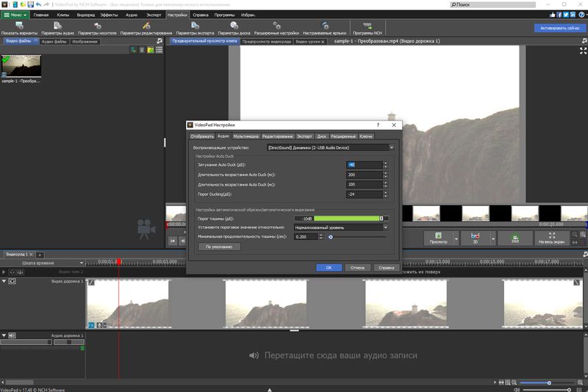
Task: Switch to the Редактирование settings tab
Action: (278, 136)
